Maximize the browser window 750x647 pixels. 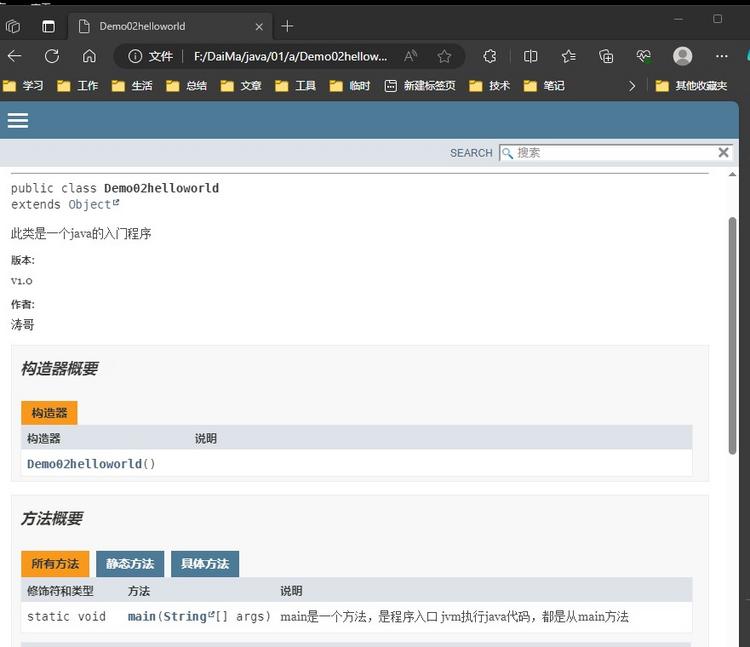pyautogui.click(x=717, y=19)
